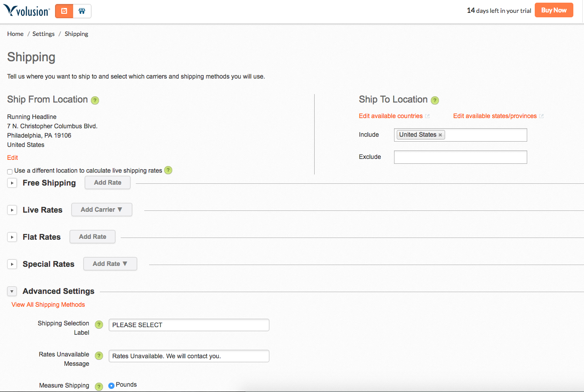Click help icon beside Ship To Location

[x=435, y=100]
